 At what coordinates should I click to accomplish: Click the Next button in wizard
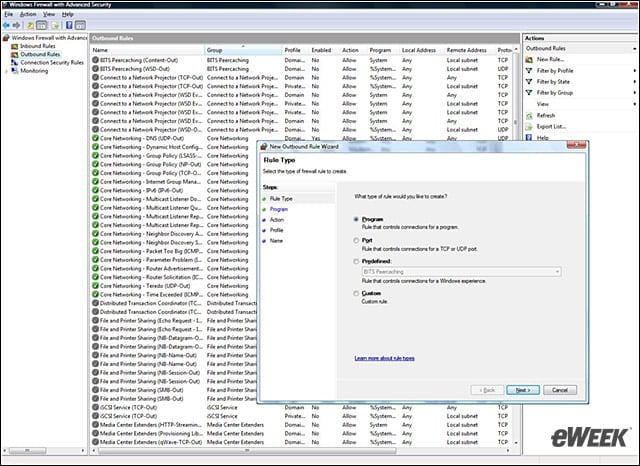[x=523, y=390]
